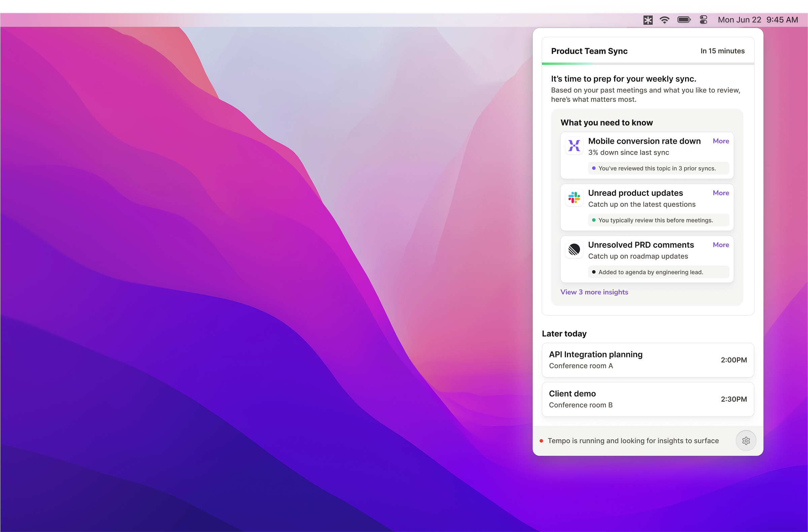Screen dimensions: 808x532
Task: Click 'You typically review this' note
Action: 655,220
